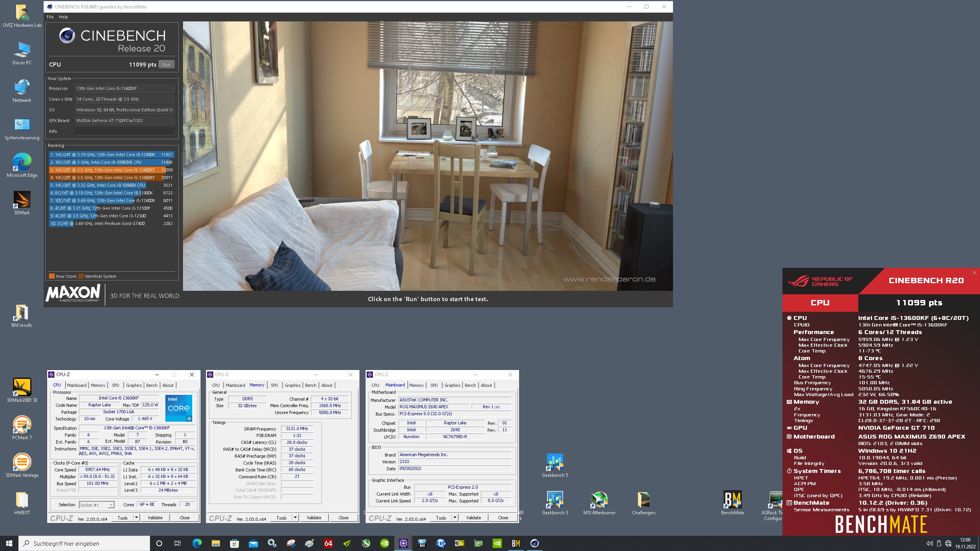Open HWBOT desktop folder
This screenshot has width=980, height=551.
point(22,504)
